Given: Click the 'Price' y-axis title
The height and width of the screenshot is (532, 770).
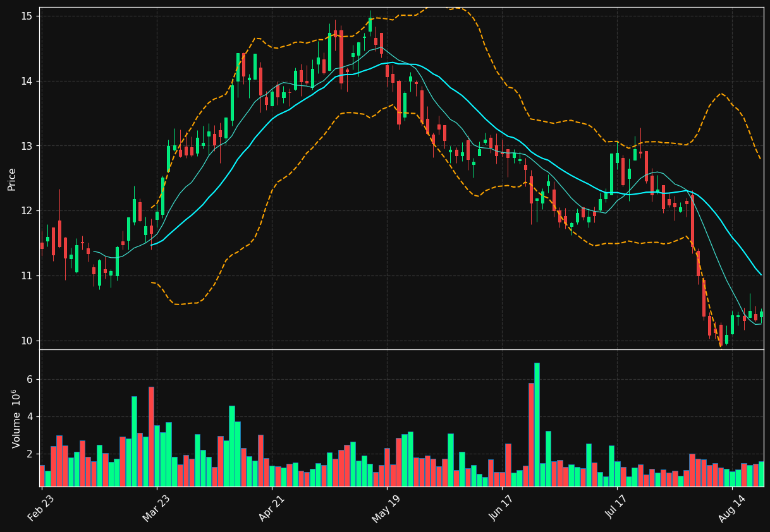Looking at the screenshot, I should 12,179.
